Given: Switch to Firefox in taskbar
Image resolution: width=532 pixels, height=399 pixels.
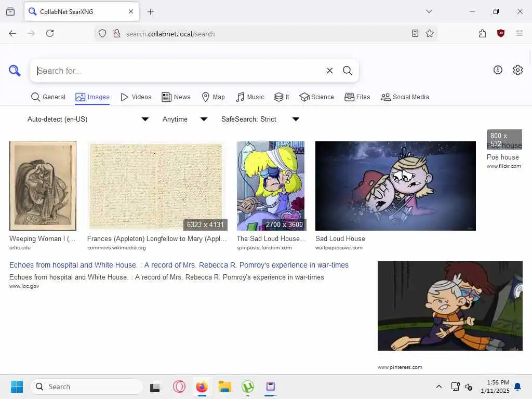Looking at the screenshot, I should click(202, 387).
